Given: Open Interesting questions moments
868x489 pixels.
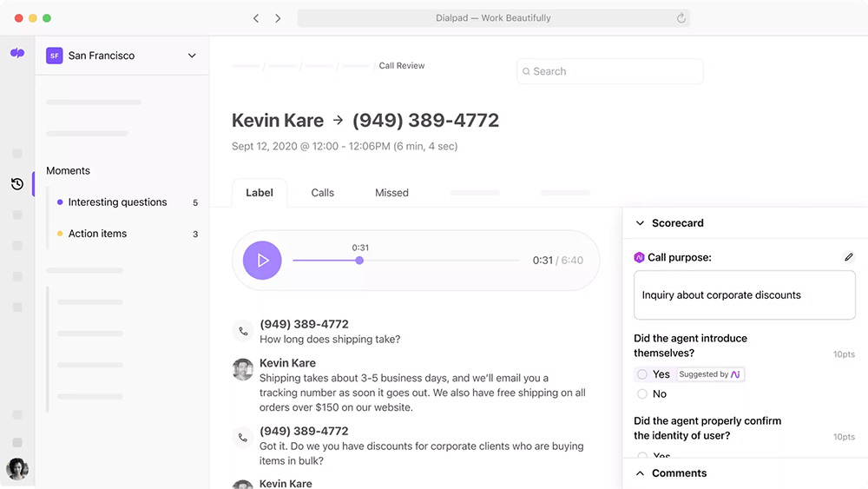Looking at the screenshot, I should click(117, 202).
